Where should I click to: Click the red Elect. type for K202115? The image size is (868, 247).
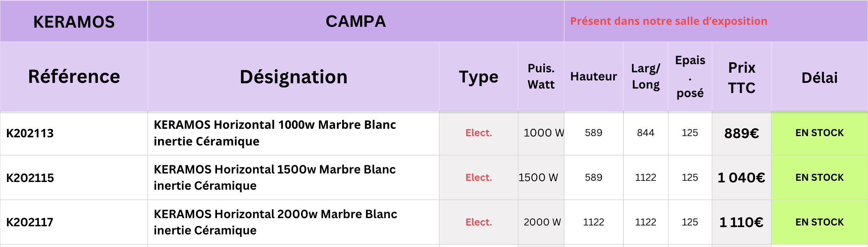tap(479, 178)
